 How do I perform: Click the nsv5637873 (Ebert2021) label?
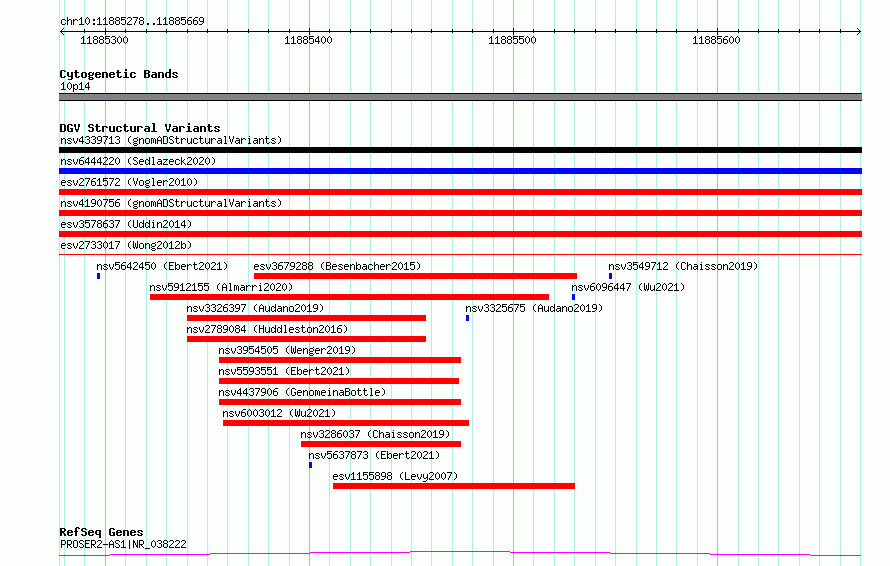[374, 455]
